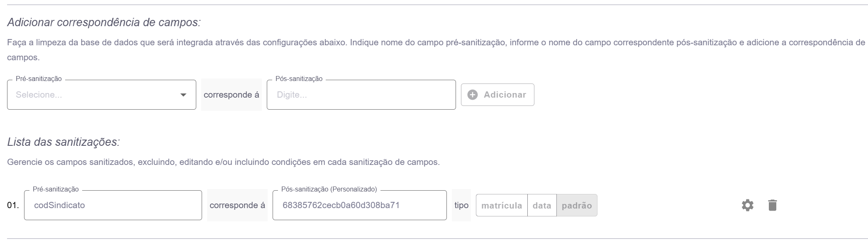This screenshot has height=243, width=868.
Task: Click the codSindicato text field
Action: pyautogui.click(x=113, y=205)
